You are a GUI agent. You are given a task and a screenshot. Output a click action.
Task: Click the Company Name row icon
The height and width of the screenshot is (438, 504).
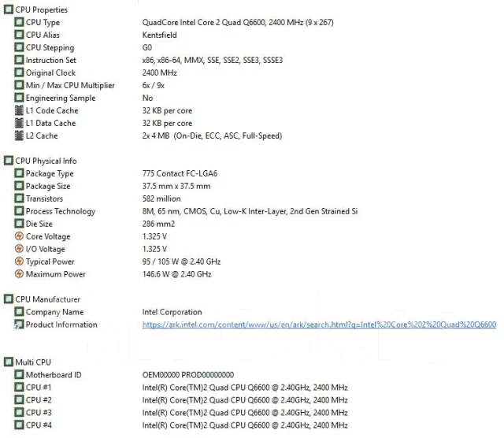coord(19,312)
